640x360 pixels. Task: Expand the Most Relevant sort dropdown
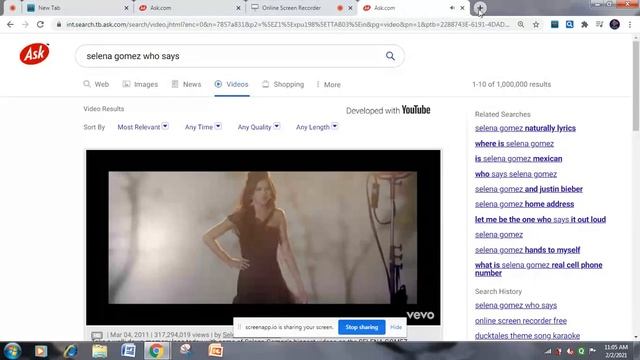(143, 127)
